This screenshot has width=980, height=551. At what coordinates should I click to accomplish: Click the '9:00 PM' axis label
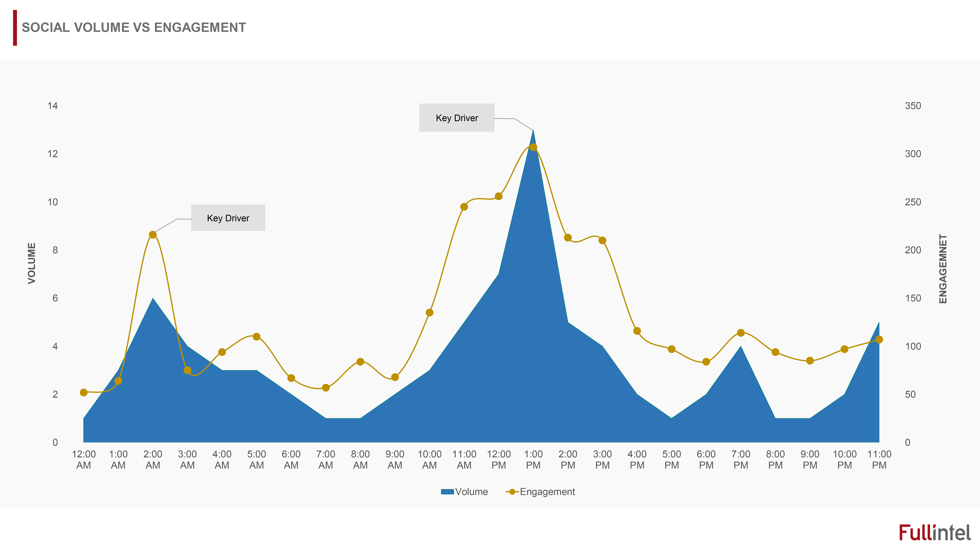point(810,459)
